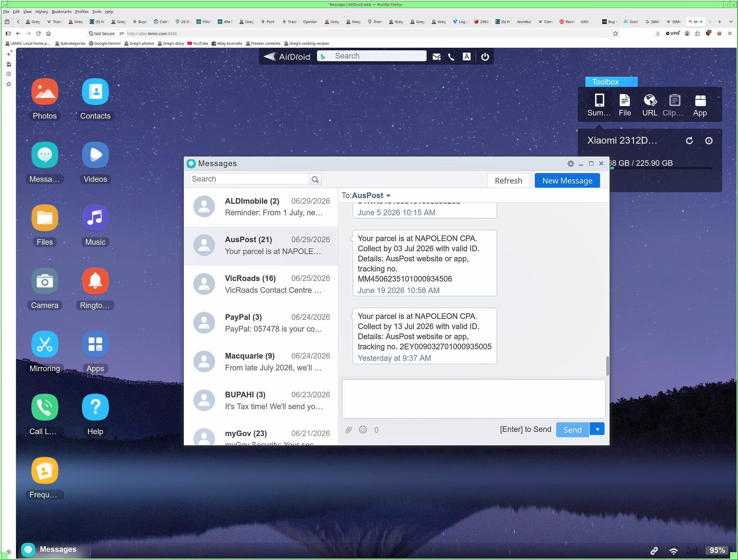Viewport: 738px width, 560px height.
Task: Open a new Firefox tab plus button
Action: [x=720, y=22]
